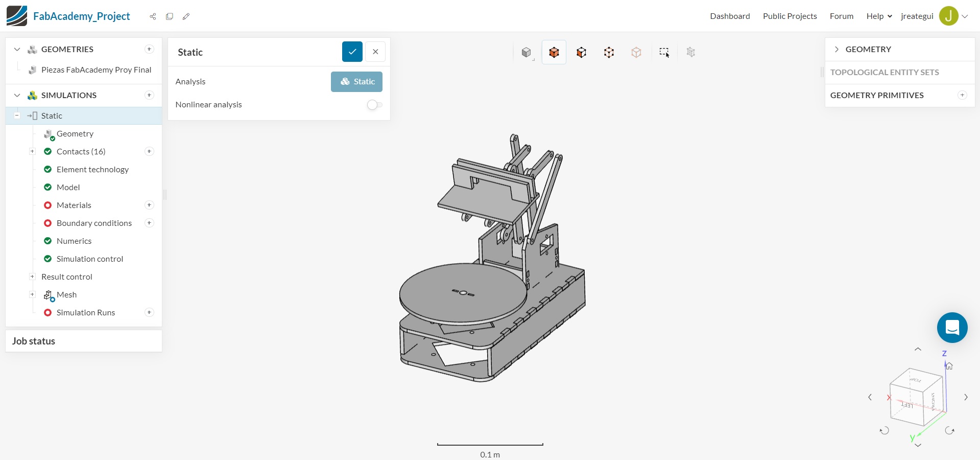Viewport: 980px width, 460px height.
Task: Click the home view icon near orientation cube
Action: point(949,366)
